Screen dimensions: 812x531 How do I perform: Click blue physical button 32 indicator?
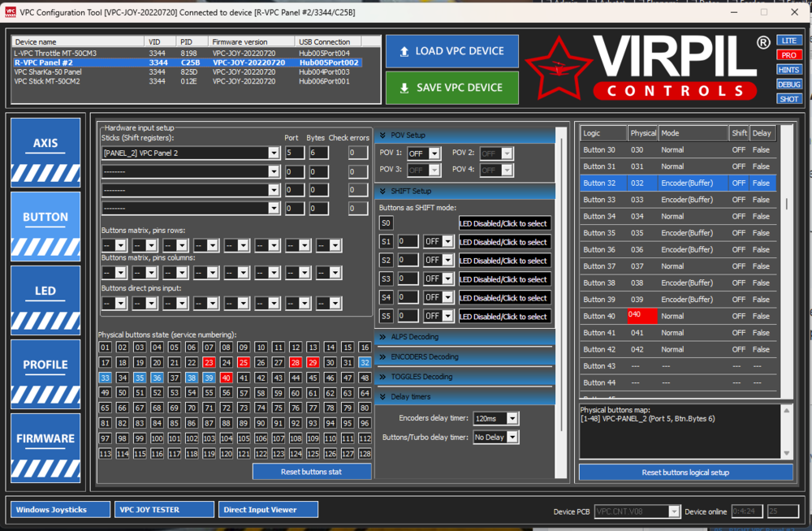pos(365,363)
